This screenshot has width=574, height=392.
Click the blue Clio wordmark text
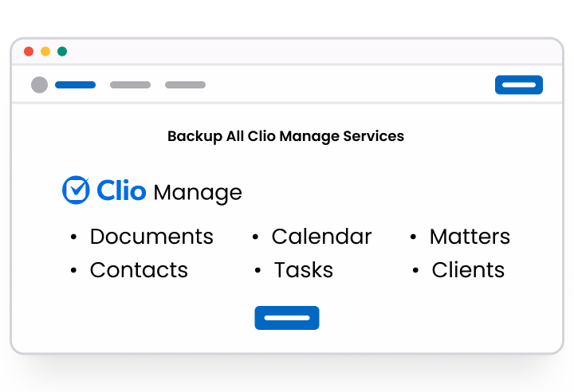click(120, 191)
